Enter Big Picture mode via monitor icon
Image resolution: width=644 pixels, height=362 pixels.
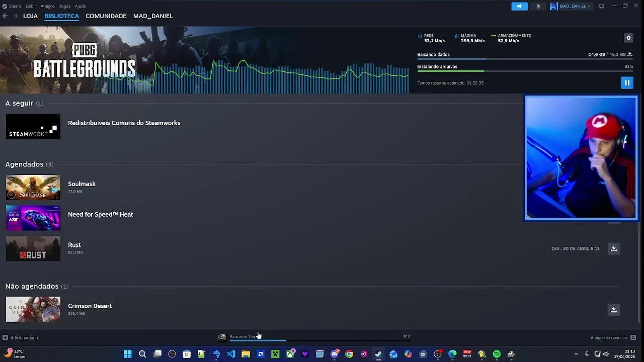pyautogui.click(x=601, y=6)
